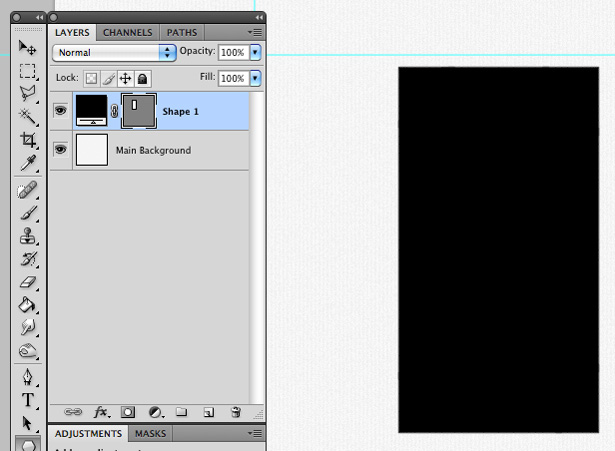Select the Paint Bucket tool

[x=27, y=305]
